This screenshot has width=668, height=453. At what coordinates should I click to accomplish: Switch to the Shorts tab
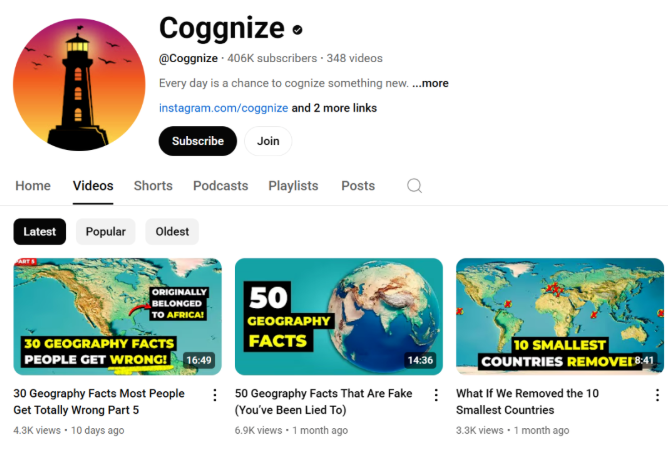pos(153,186)
